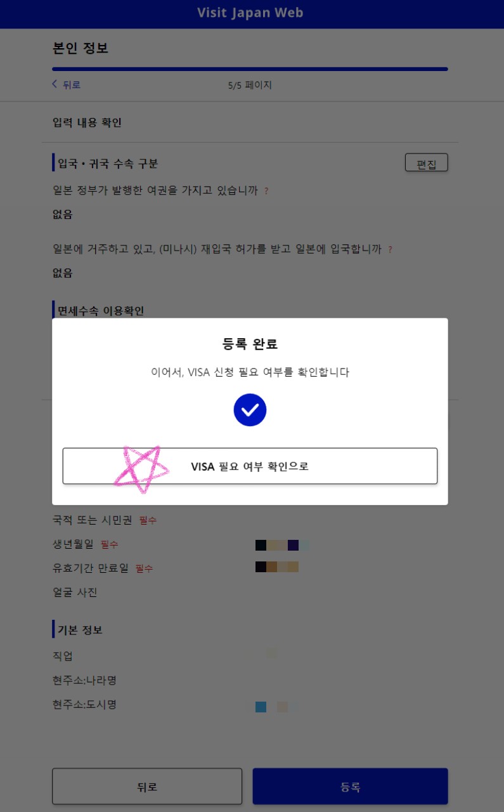Click the top 뒤로 link text

pyautogui.click(x=72, y=85)
